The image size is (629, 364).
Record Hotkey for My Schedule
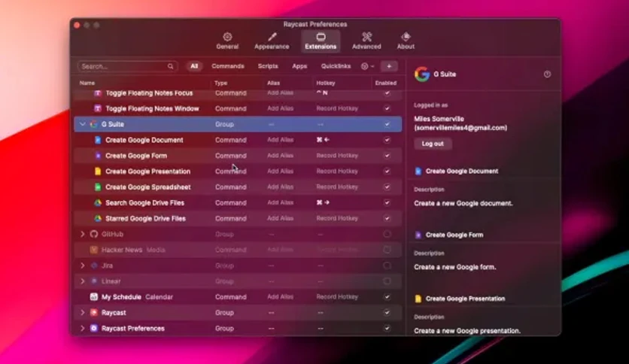point(337,297)
